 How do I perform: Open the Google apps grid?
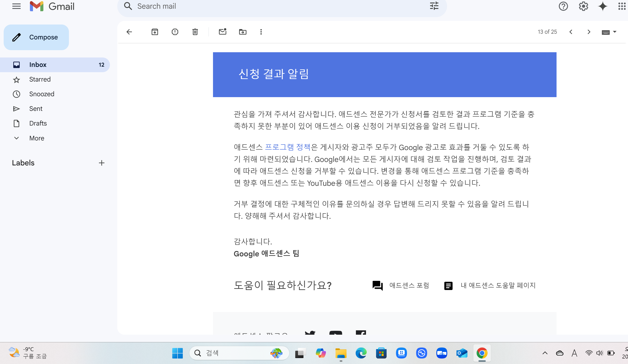point(622,6)
